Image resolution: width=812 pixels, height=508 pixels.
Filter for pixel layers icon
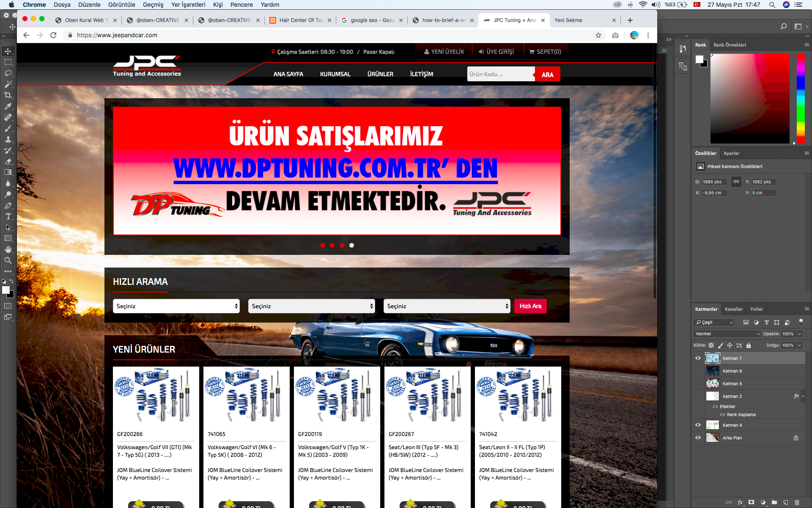(x=746, y=322)
